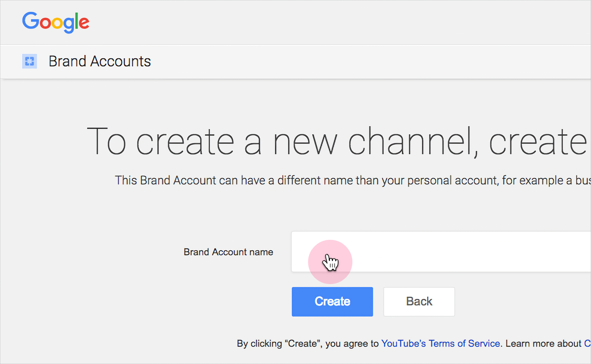Click the Brand Accounts header title
Screen dimensions: 591x364
pos(100,61)
